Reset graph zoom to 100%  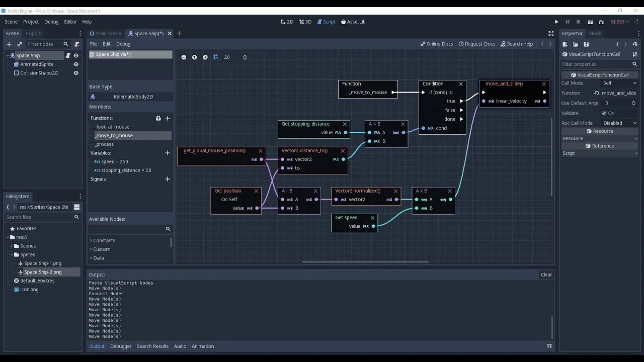pyautogui.click(x=194, y=57)
